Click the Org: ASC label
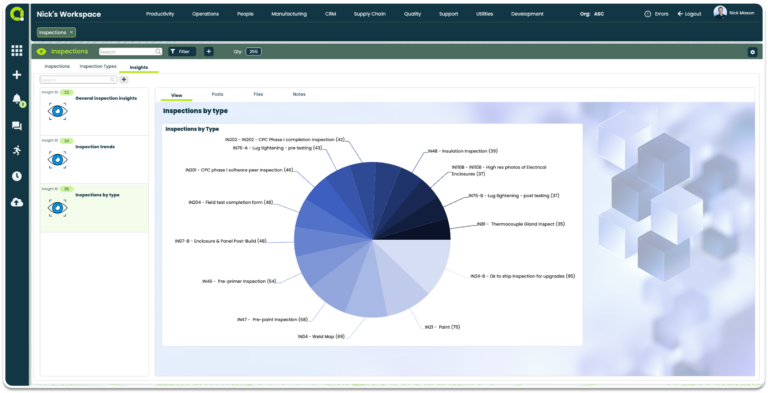Image resolution: width=768 pixels, height=393 pixels. pyautogui.click(x=592, y=14)
